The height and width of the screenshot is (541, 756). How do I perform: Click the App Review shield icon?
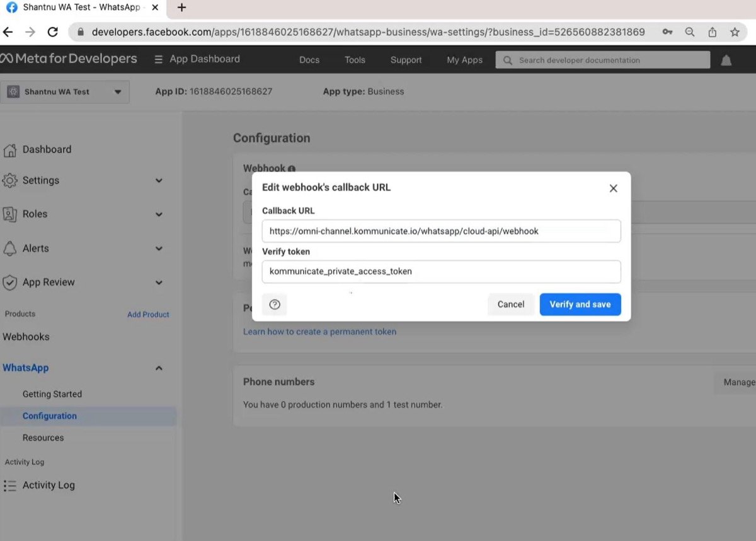9,282
